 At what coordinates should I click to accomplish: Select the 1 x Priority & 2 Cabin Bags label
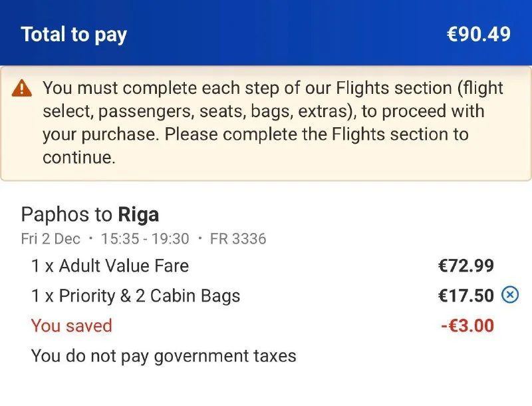136,296
